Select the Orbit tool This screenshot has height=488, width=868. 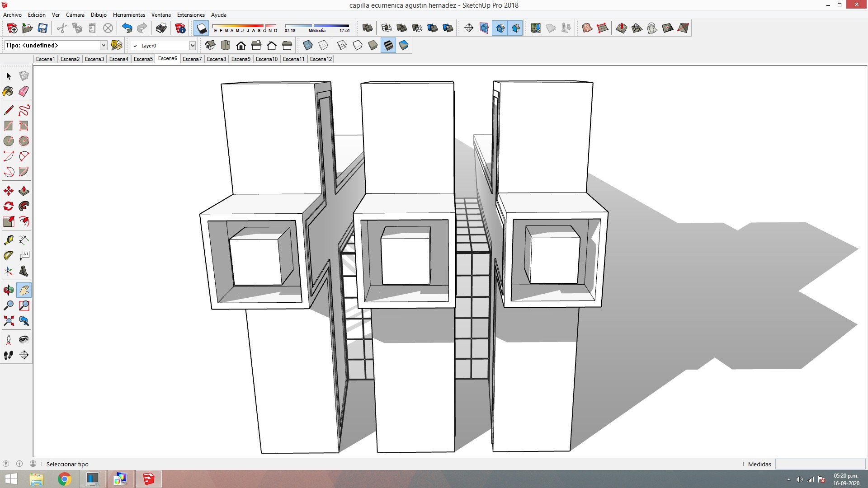8,290
